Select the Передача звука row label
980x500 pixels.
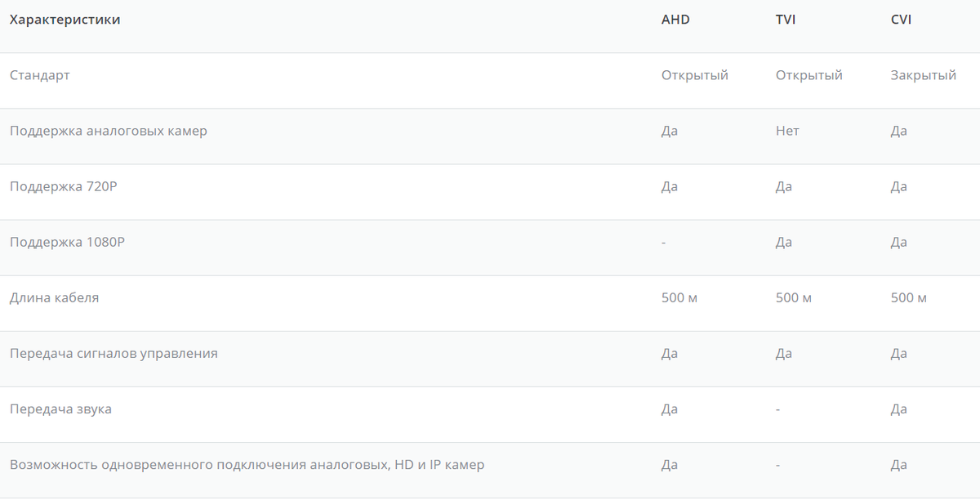60,408
